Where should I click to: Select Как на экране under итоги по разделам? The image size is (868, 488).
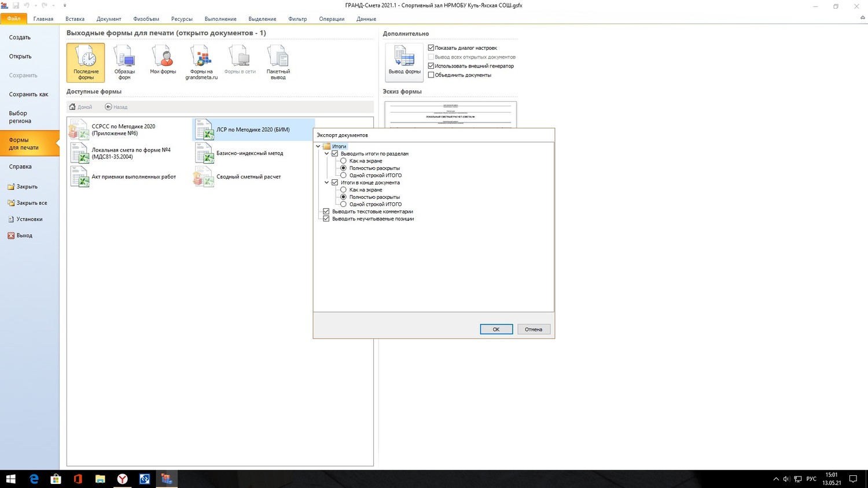tap(343, 161)
